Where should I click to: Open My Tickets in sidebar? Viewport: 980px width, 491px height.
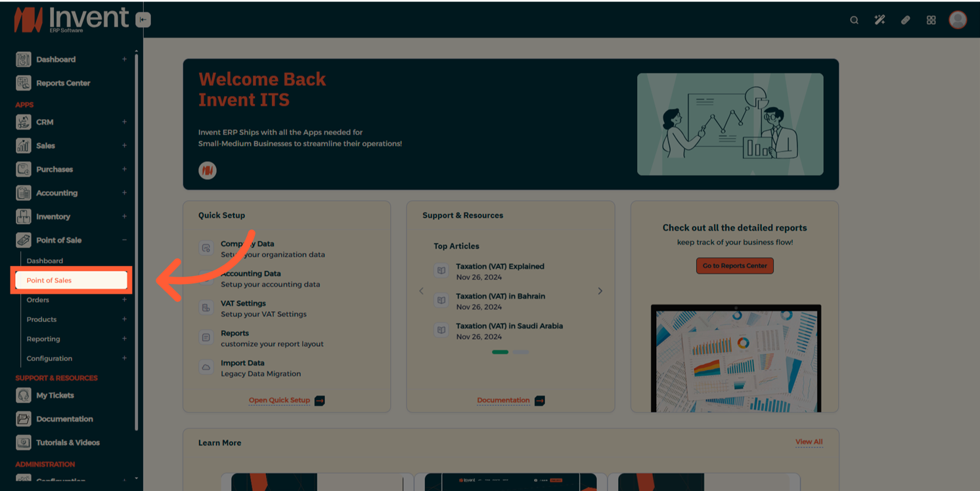(x=55, y=395)
